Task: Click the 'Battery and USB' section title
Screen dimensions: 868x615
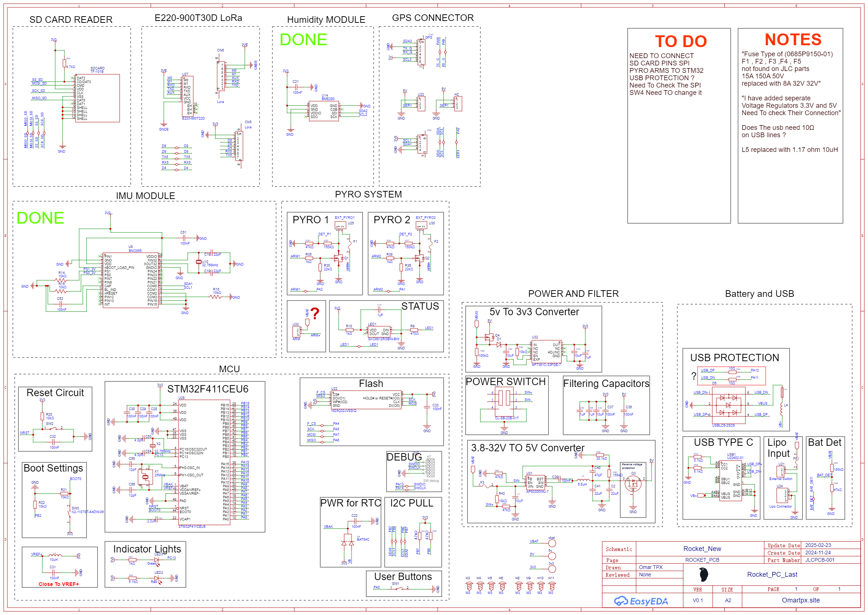Action: point(759,294)
